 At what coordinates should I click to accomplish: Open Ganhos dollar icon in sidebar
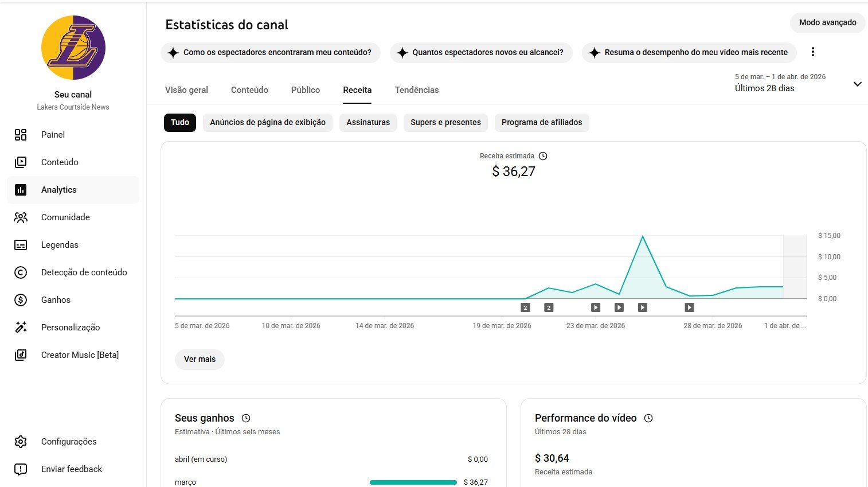(21, 300)
